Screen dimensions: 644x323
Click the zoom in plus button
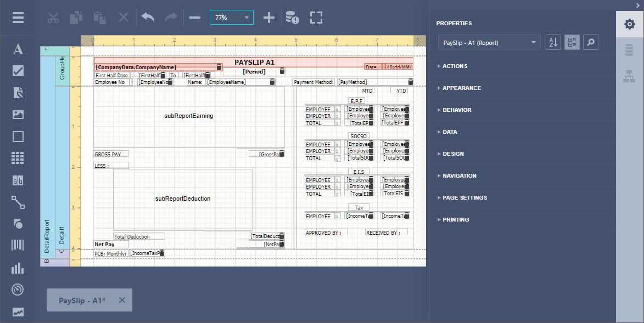click(x=269, y=17)
